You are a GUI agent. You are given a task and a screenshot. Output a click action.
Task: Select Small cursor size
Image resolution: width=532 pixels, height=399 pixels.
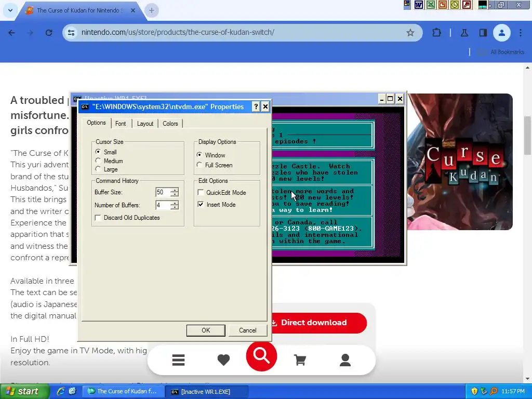(98, 152)
